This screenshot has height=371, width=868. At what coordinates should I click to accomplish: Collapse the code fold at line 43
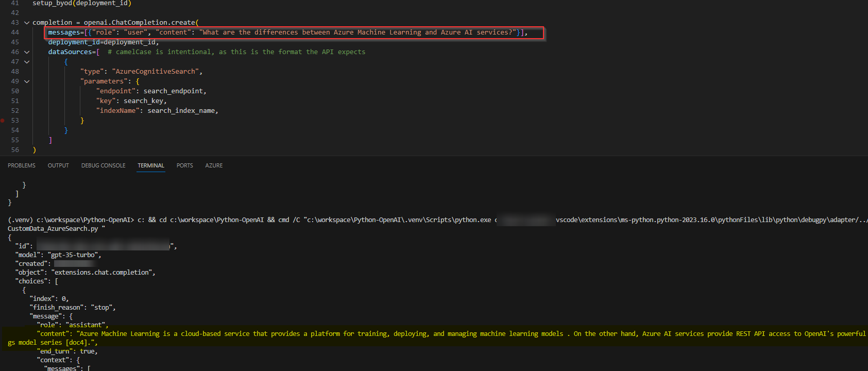(27, 23)
